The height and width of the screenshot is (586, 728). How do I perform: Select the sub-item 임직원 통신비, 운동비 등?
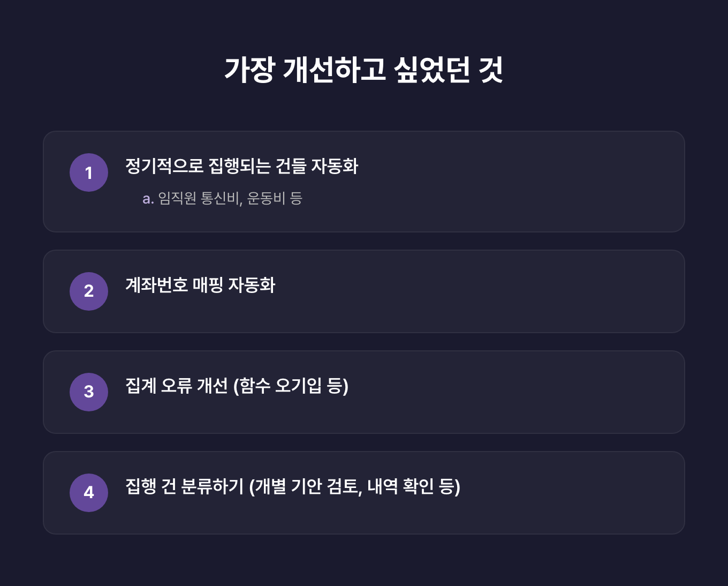click(230, 199)
